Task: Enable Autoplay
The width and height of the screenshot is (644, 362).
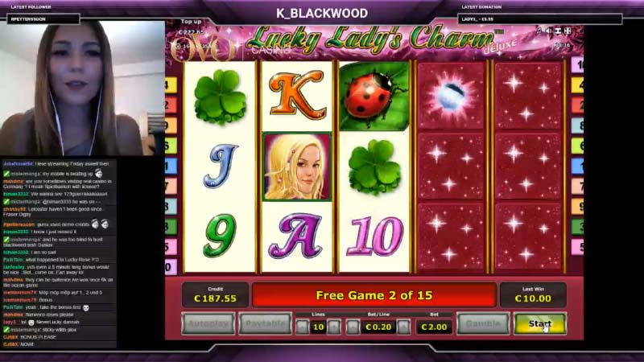Action: coord(208,324)
